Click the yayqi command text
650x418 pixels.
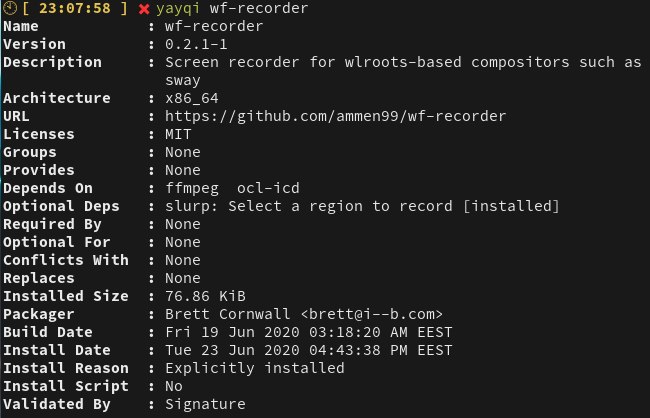coord(178,9)
